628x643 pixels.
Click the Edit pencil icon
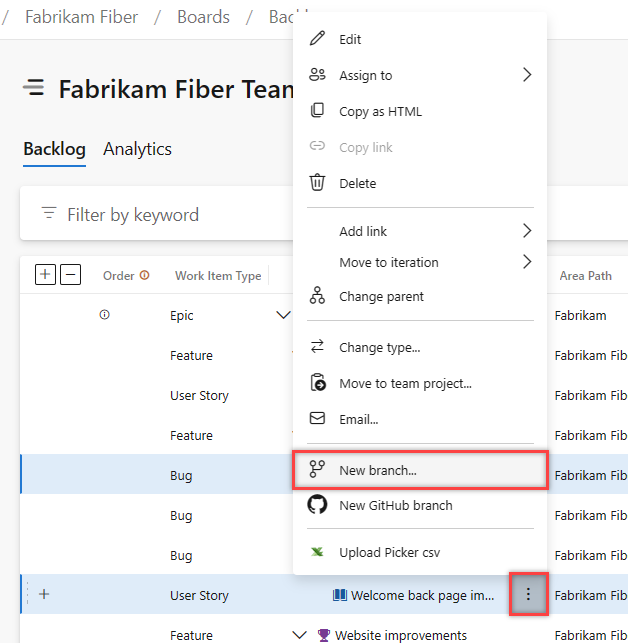coord(317,39)
